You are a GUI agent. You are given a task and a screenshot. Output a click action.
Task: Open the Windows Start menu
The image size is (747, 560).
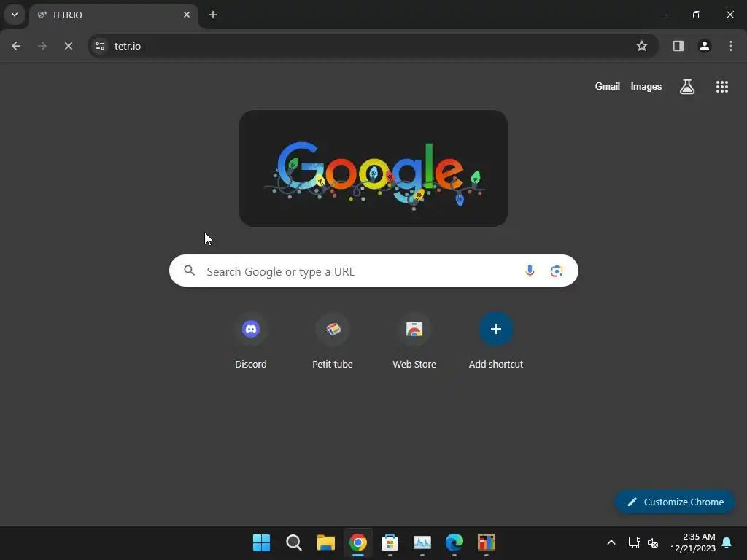click(x=262, y=542)
